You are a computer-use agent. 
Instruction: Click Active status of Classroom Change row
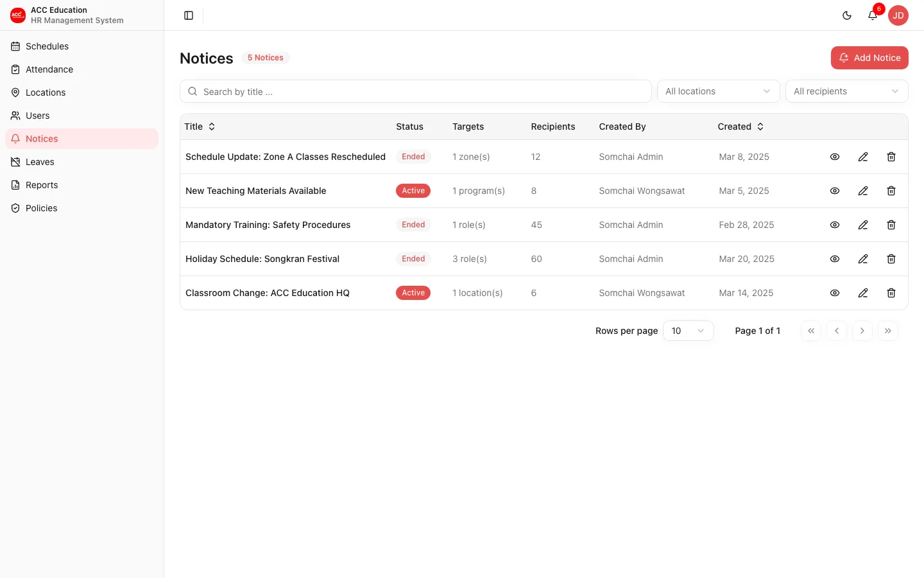click(x=413, y=293)
